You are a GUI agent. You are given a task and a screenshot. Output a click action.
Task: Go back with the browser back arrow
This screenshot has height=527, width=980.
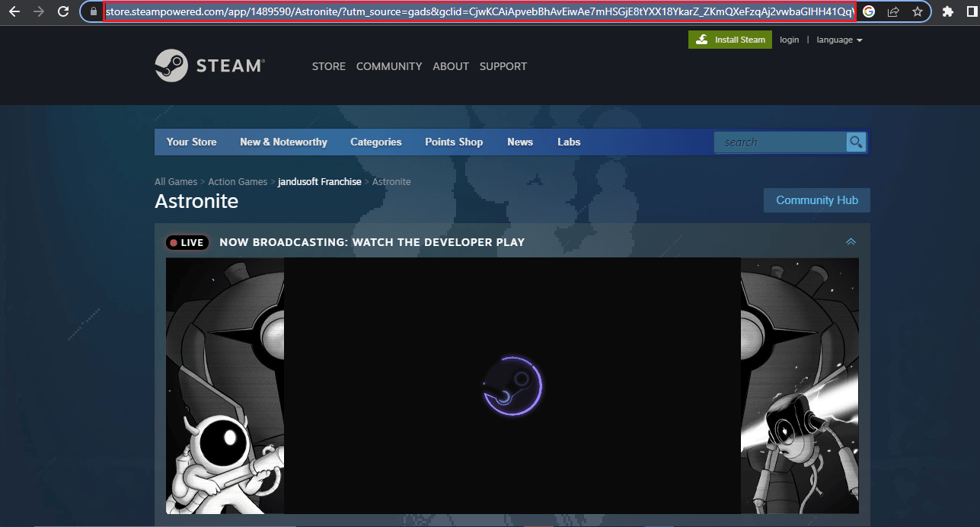tap(14, 12)
